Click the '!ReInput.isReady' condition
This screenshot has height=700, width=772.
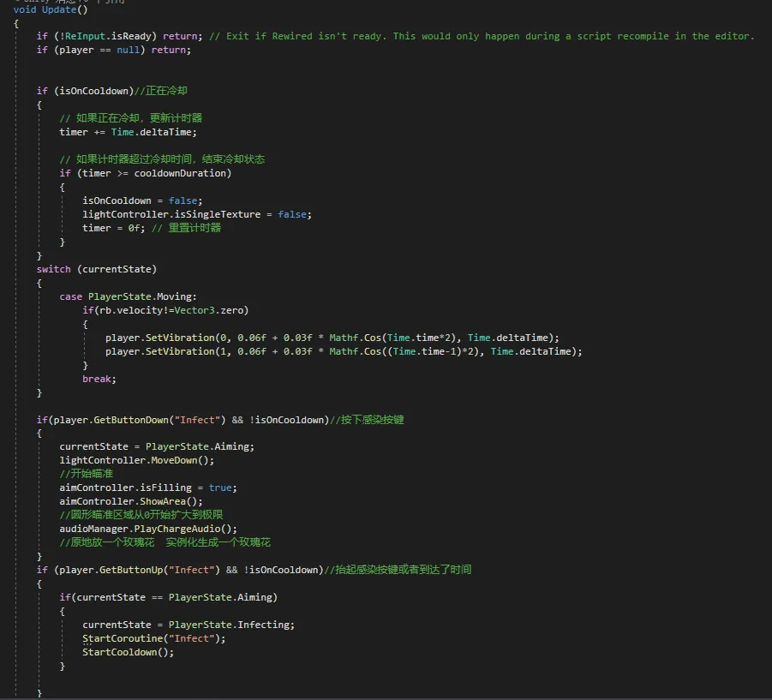click(x=108, y=37)
